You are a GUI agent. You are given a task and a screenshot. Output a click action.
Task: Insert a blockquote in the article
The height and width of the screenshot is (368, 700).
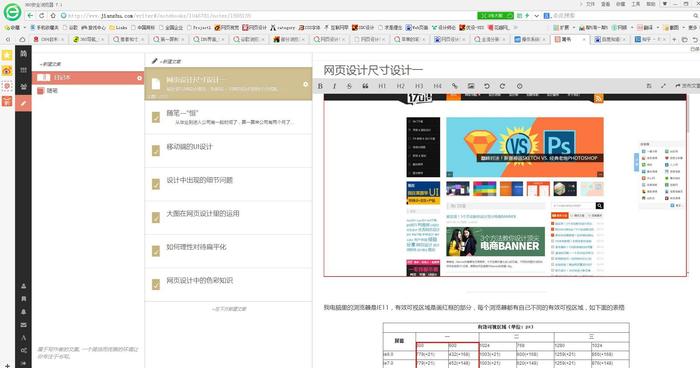click(365, 86)
